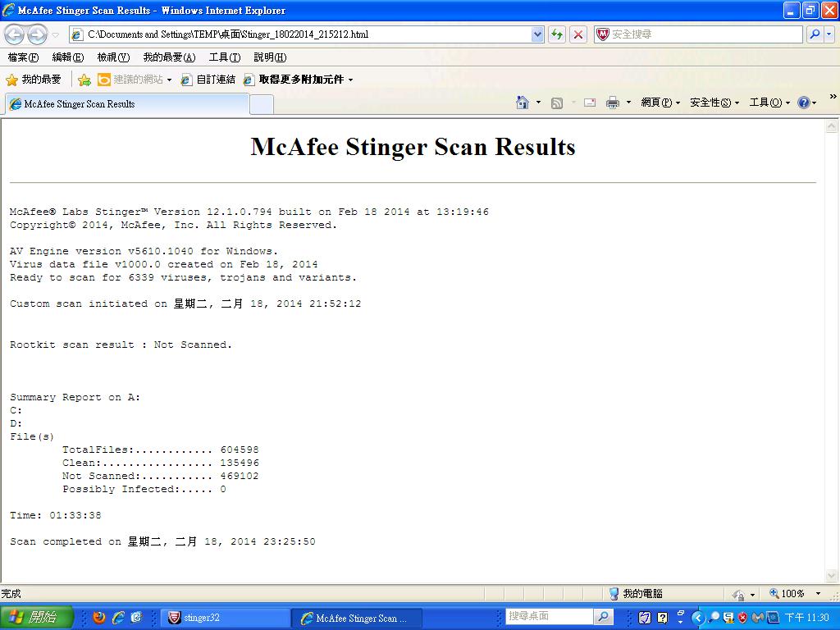Click the browser Forward arrow button

37,34
